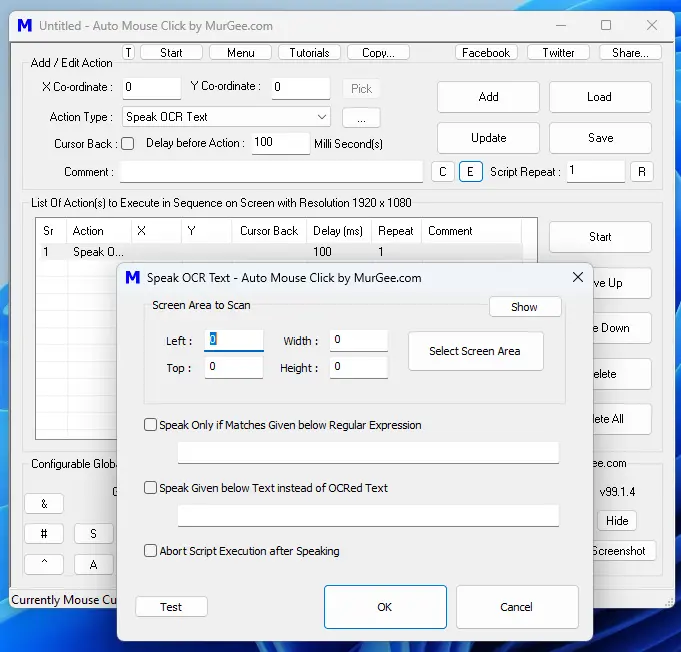
Task: Click the # button
Action: point(44,533)
